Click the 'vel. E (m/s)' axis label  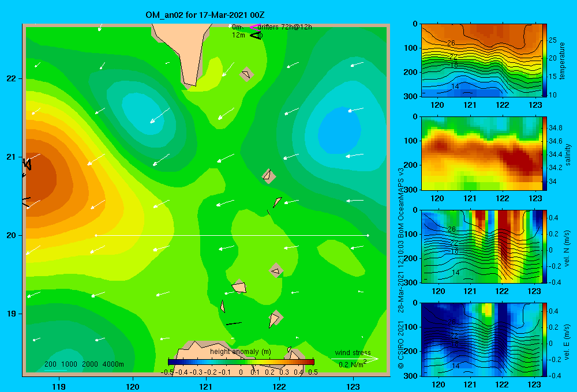567,341
